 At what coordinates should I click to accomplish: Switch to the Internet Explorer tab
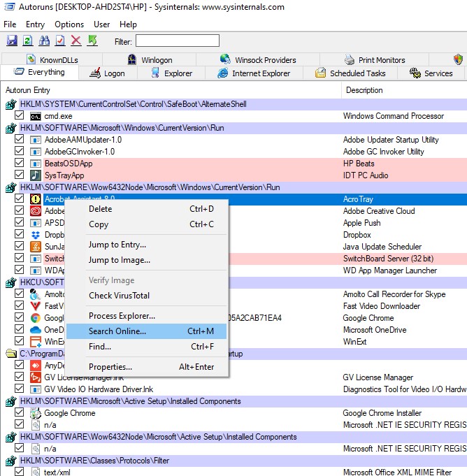click(254, 73)
